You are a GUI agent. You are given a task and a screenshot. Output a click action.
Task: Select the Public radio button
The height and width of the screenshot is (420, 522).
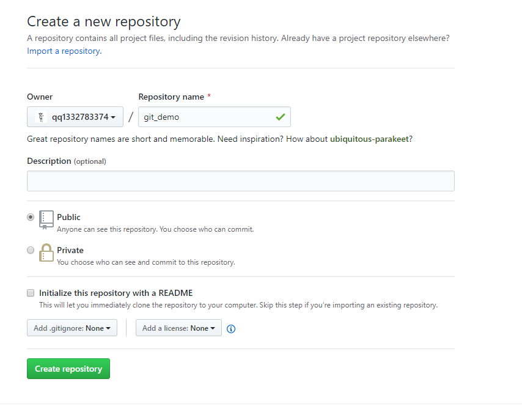click(x=31, y=217)
